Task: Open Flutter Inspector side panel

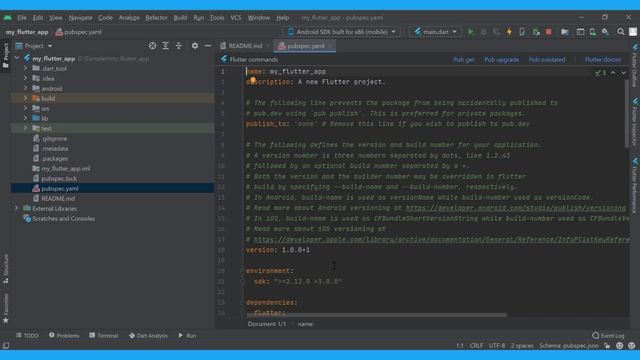Action: click(x=635, y=122)
